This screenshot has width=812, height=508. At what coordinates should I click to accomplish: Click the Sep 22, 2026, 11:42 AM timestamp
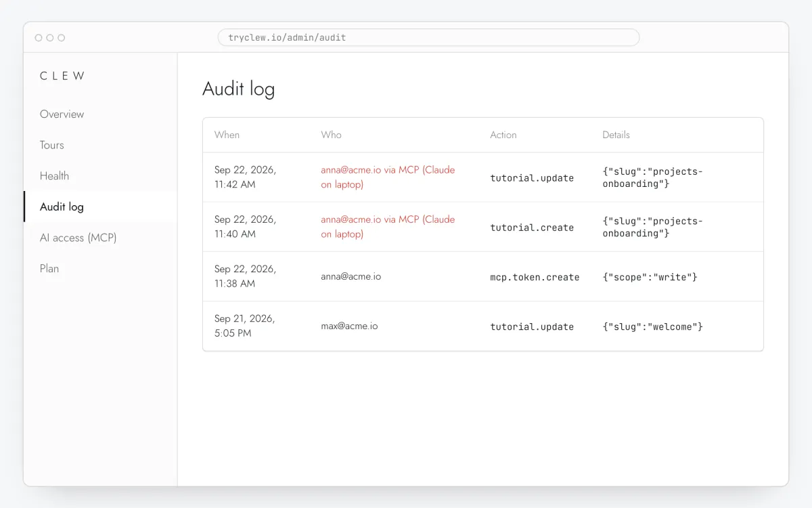click(245, 177)
